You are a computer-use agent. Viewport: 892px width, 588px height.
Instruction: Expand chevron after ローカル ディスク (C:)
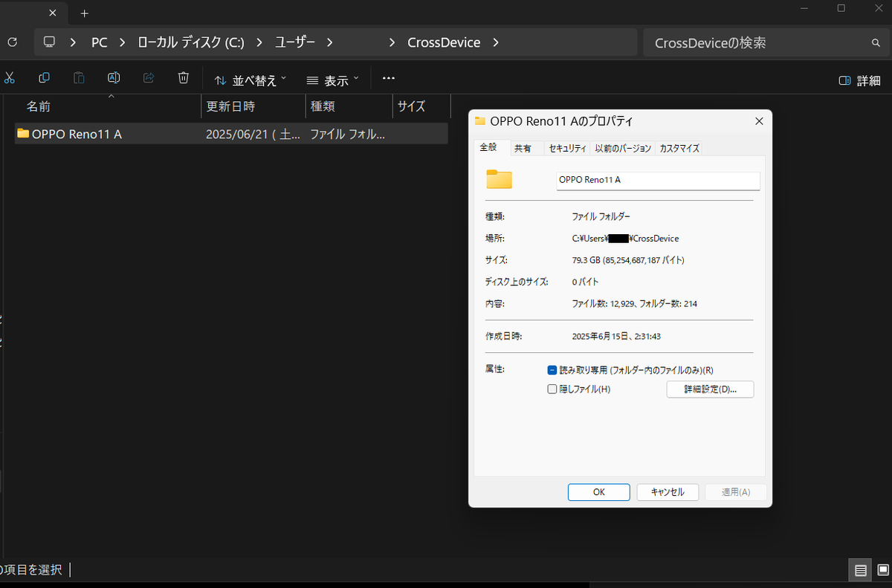[259, 42]
